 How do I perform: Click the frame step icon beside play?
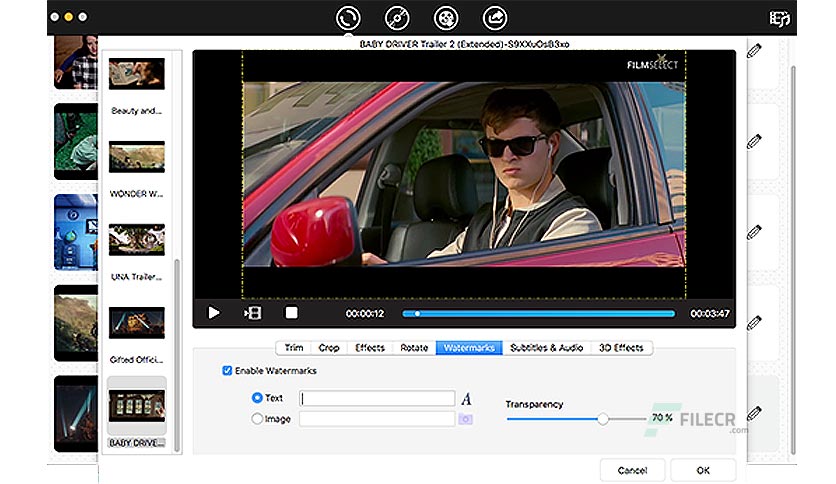pyautogui.click(x=253, y=313)
